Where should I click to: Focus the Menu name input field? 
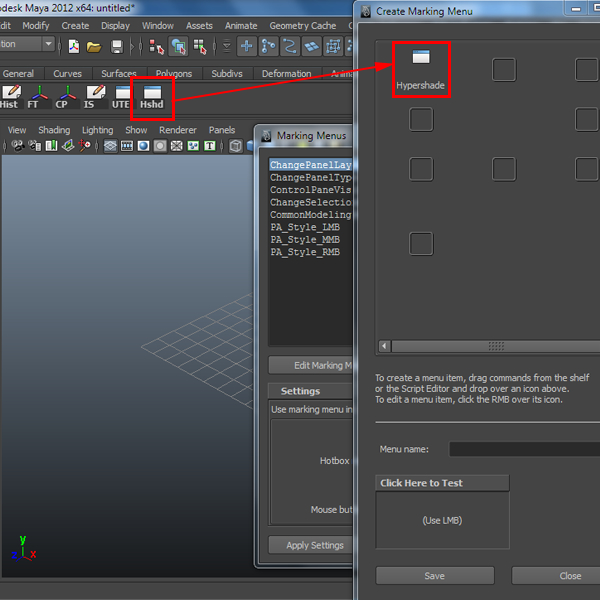(524, 449)
